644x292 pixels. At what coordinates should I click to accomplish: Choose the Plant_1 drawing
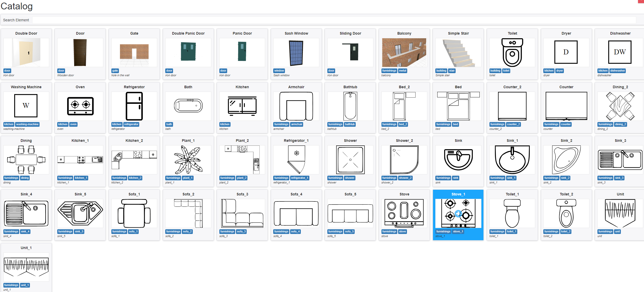(x=188, y=160)
